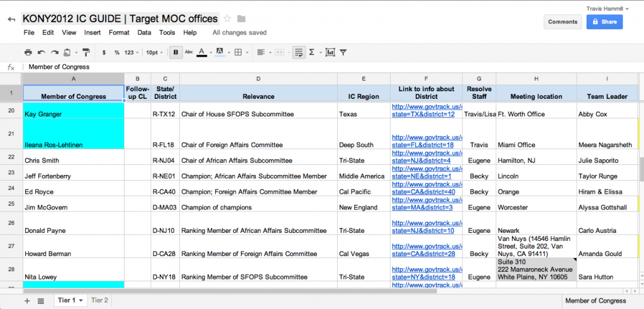Toggle text wrapping
This screenshot has height=309, width=644.
tap(299, 53)
